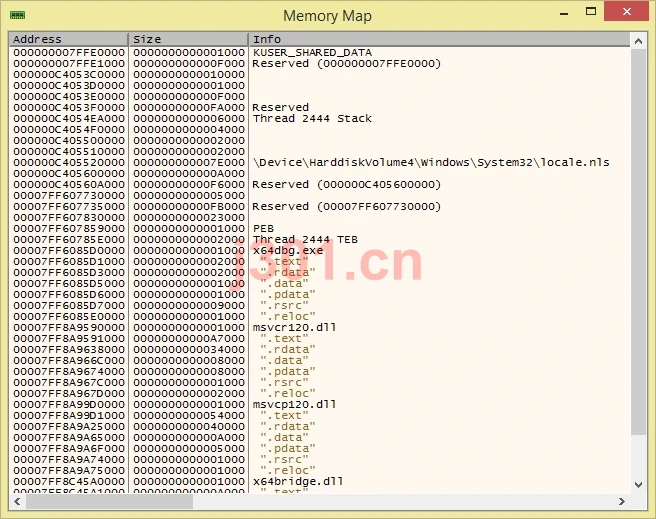Select the locale.nls mapped file row

click(x=319, y=162)
